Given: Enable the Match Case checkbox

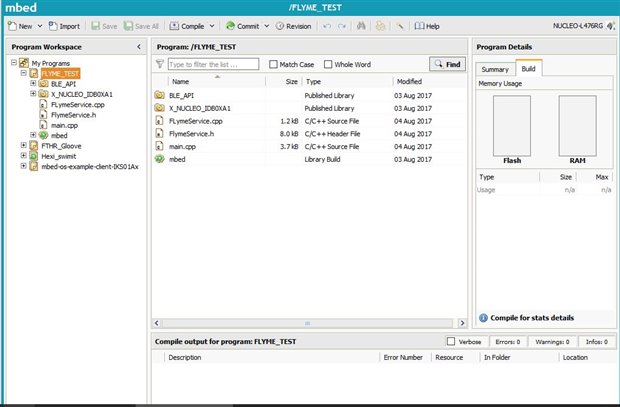Looking at the screenshot, I should point(273,64).
